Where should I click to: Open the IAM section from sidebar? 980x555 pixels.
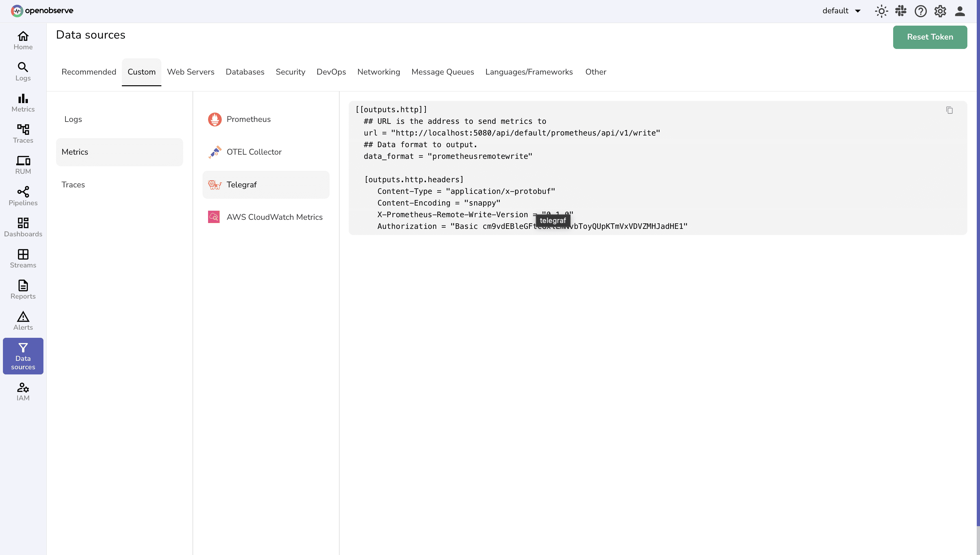tap(23, 392)
